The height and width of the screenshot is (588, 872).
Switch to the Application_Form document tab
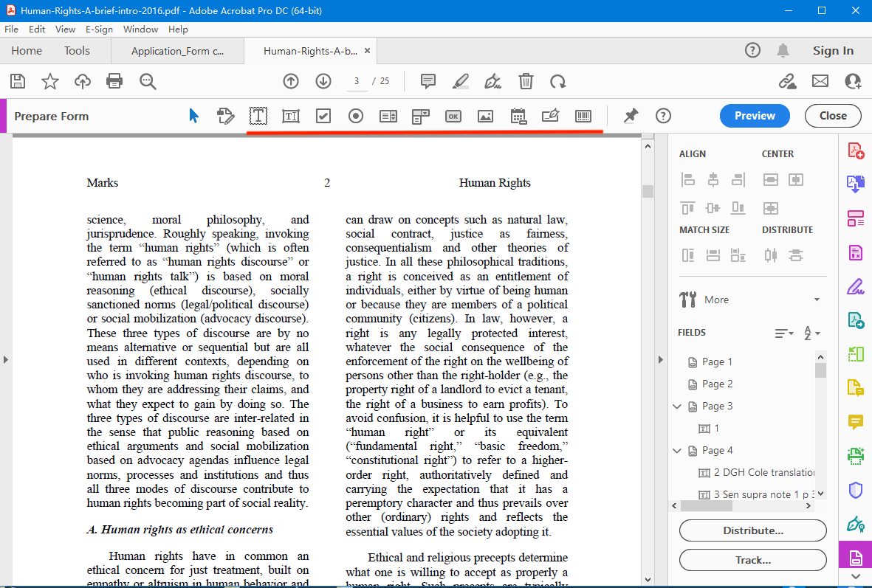(177, 51)
